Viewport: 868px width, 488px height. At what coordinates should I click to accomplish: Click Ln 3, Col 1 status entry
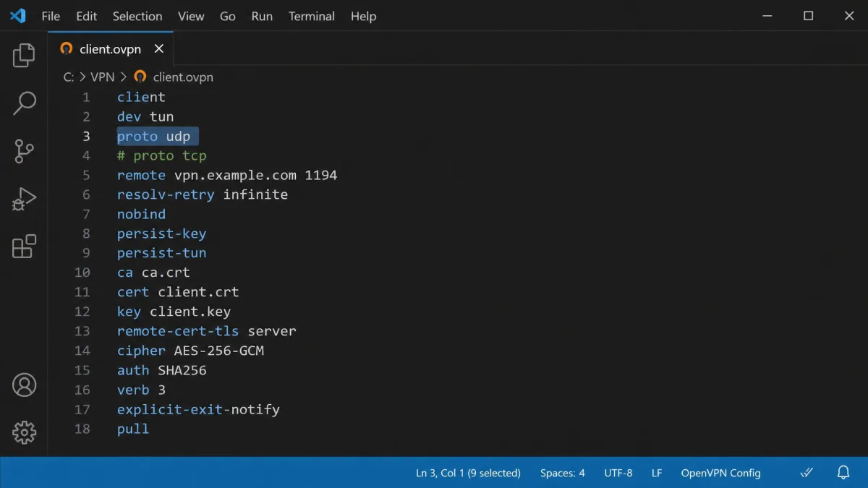pos(468,473)
